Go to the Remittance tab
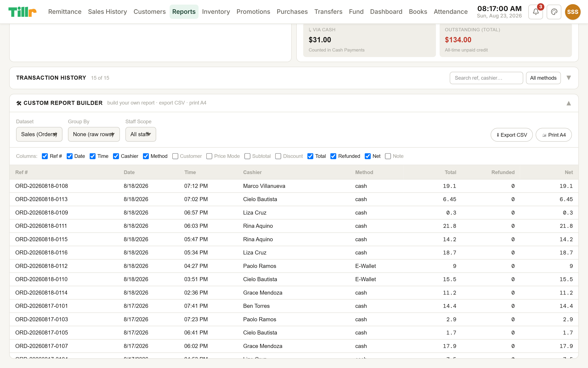 65,12
